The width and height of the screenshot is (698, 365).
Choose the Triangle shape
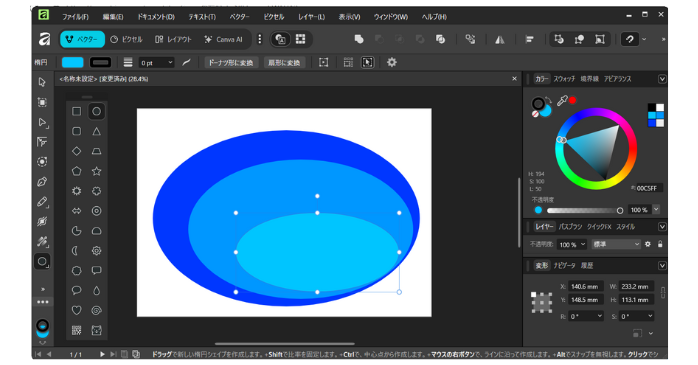click(96, 131)
